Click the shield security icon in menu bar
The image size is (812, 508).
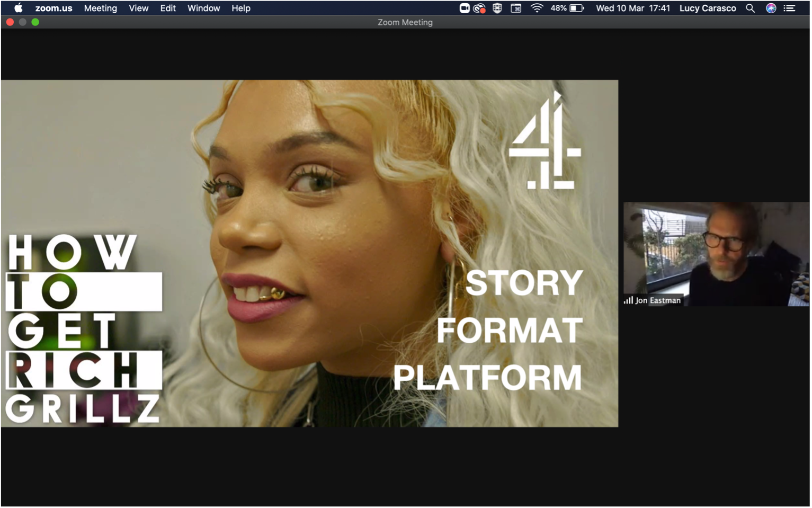(497, 8)
